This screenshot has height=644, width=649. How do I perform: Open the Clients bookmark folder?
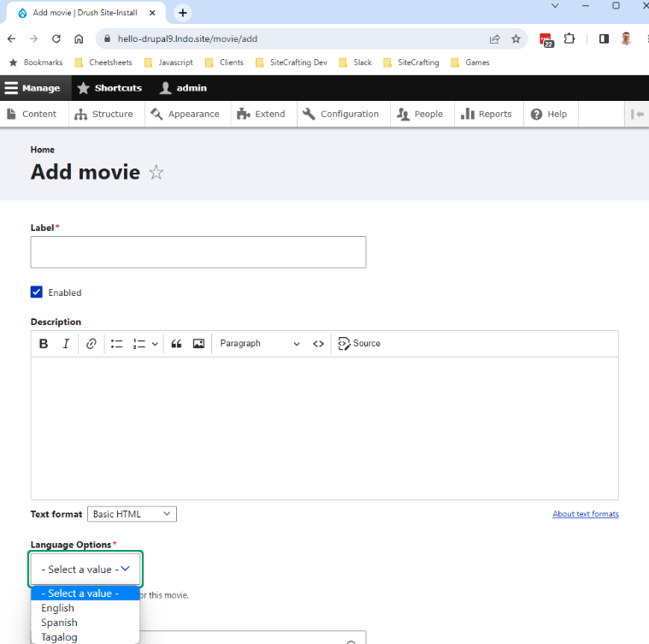point(224,62)
